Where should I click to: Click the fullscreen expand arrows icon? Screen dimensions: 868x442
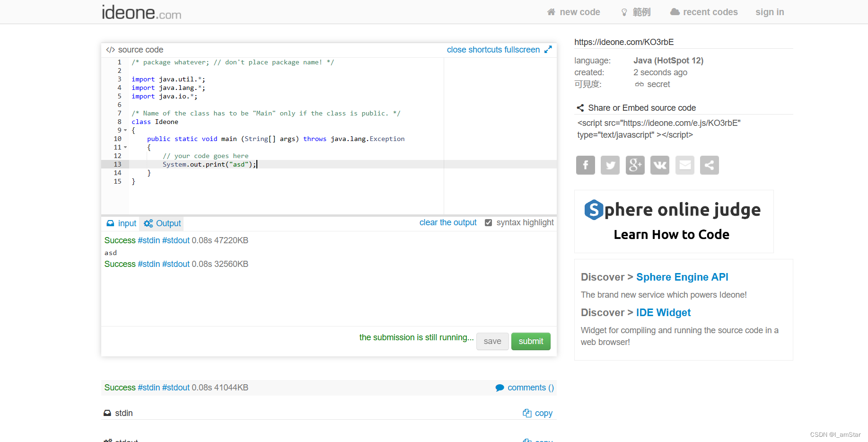click(x=548, y=50)
